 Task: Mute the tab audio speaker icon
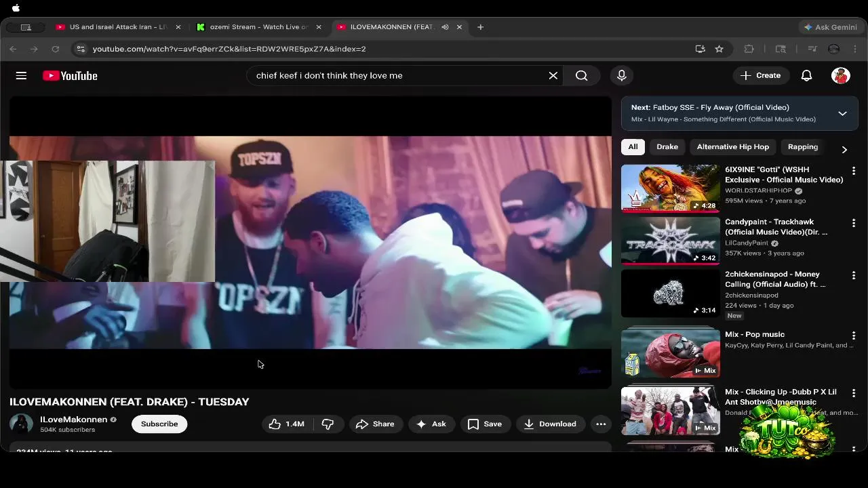pyautogui.click(x=445, y=27)
